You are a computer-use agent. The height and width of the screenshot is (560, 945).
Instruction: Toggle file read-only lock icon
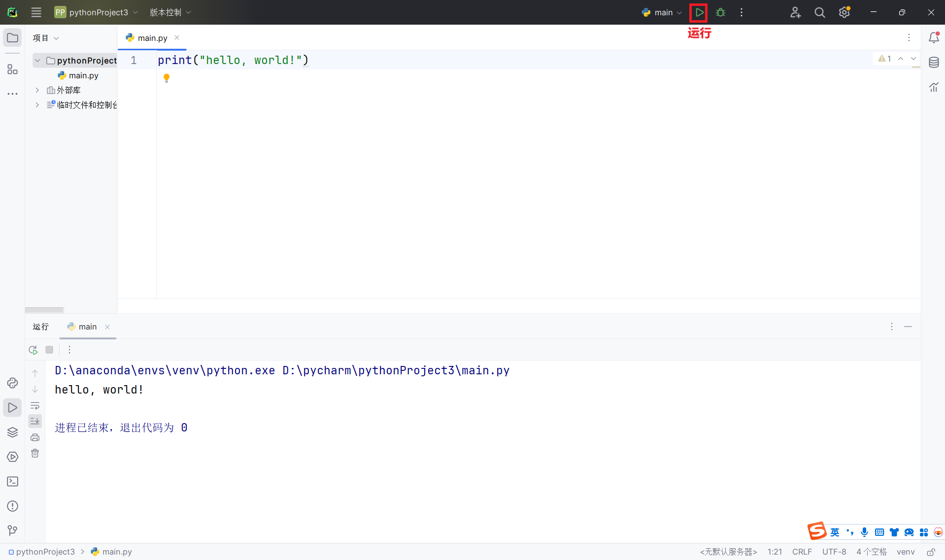931,552
